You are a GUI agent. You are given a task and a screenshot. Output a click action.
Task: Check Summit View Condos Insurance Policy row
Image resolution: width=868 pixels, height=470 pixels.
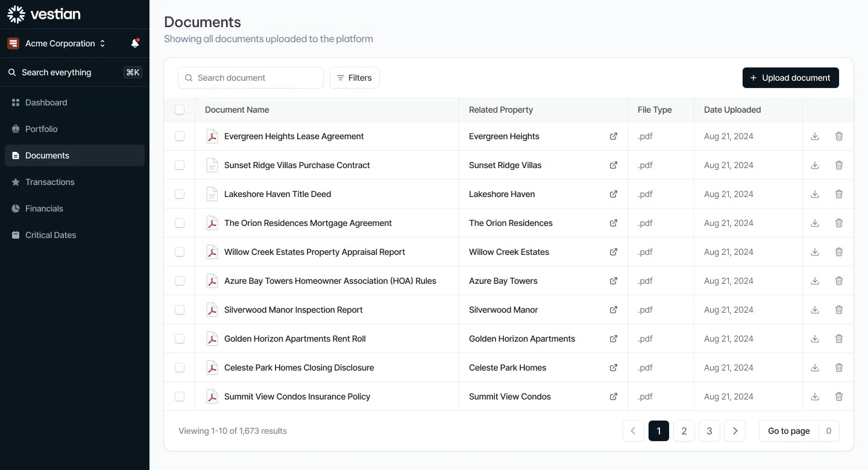pos(180,396)
